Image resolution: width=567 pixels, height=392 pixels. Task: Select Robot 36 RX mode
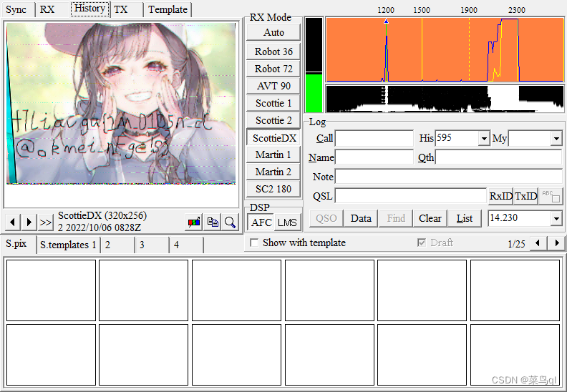(273, 52)
